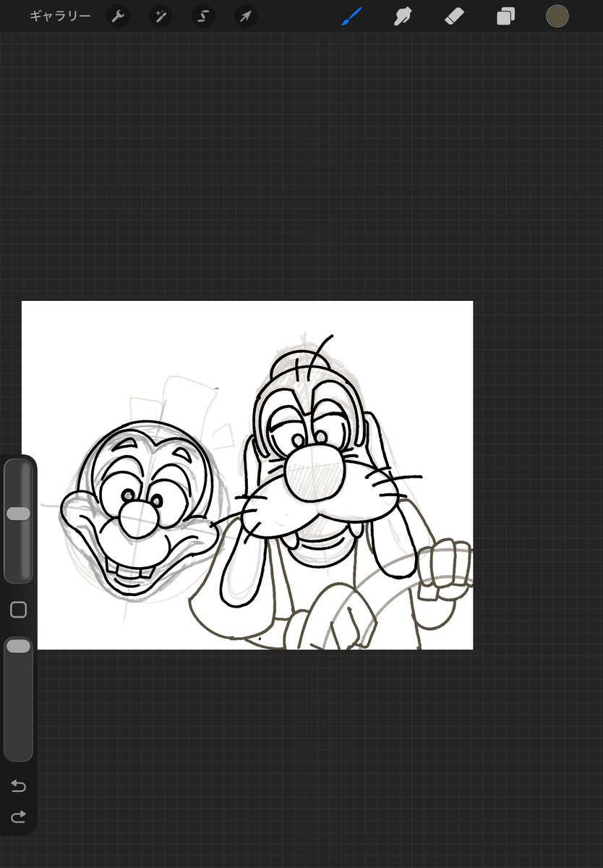603x868 pixels.
Task: Redo the stroke with redo arrow
Action: [x=18, y=817]
